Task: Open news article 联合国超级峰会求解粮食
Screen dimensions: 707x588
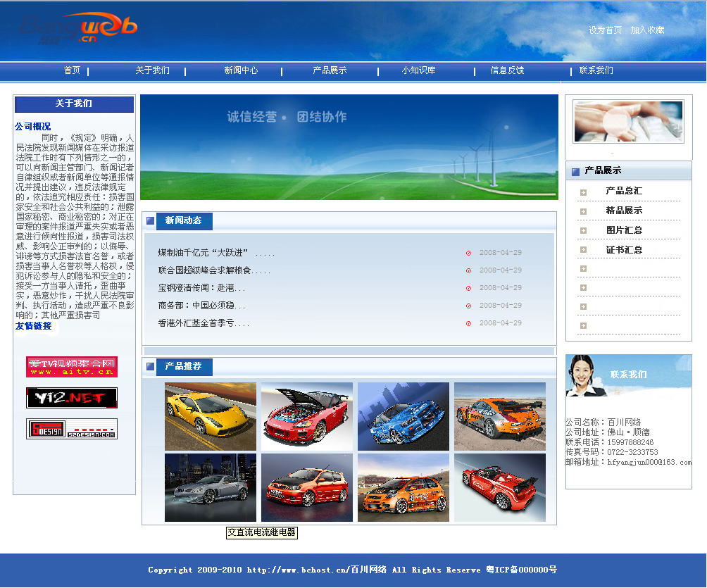Action: click(x=214, y=270)
